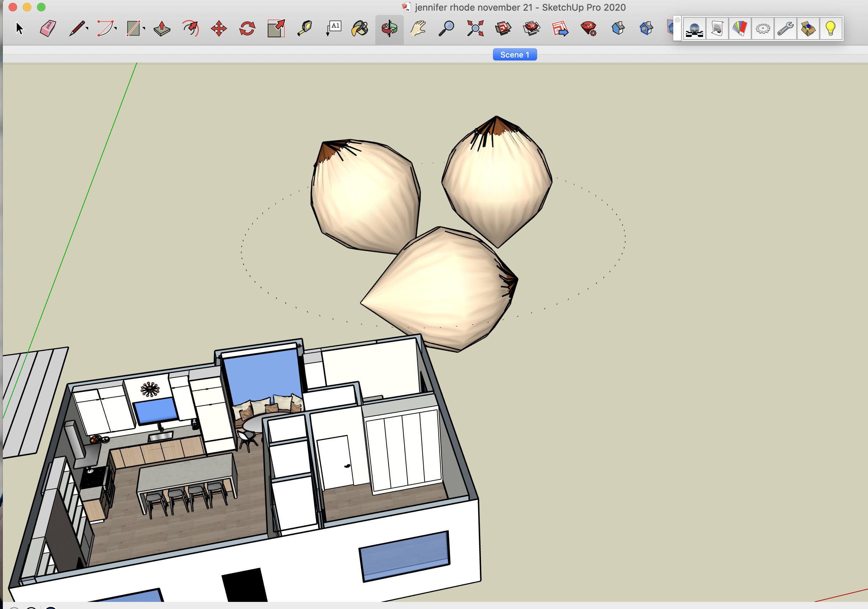Click the upper-left onion-shaped object

pos(365,196)
